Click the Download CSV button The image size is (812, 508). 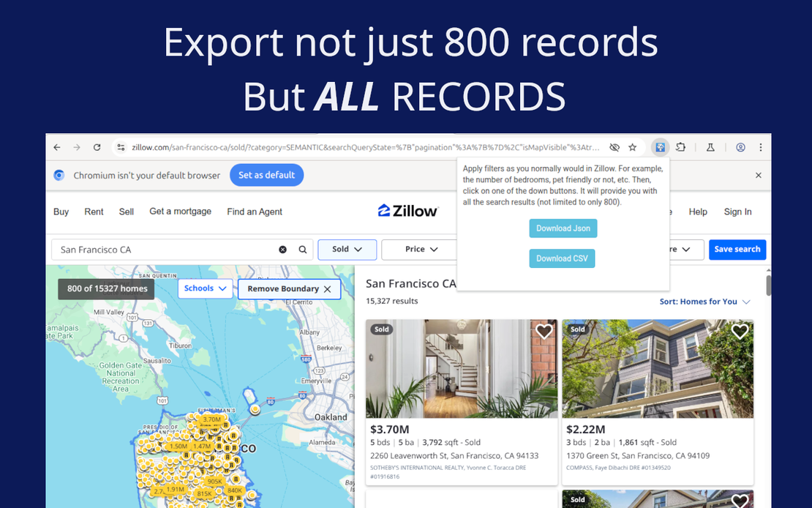(562, 258)
